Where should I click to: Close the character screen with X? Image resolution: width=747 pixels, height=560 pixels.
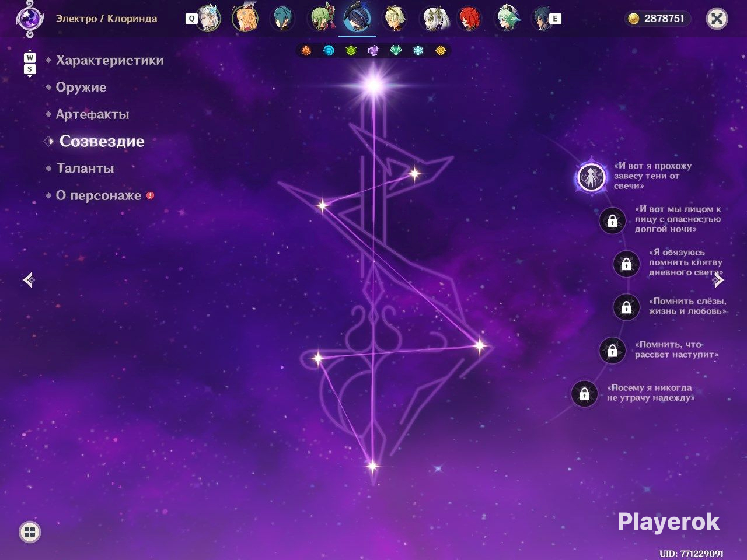point(717,19)
